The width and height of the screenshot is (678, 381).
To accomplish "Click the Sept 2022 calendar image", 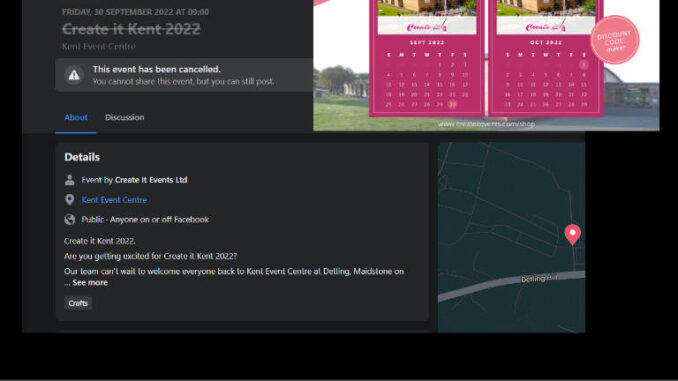I will (x=426, y=58).
